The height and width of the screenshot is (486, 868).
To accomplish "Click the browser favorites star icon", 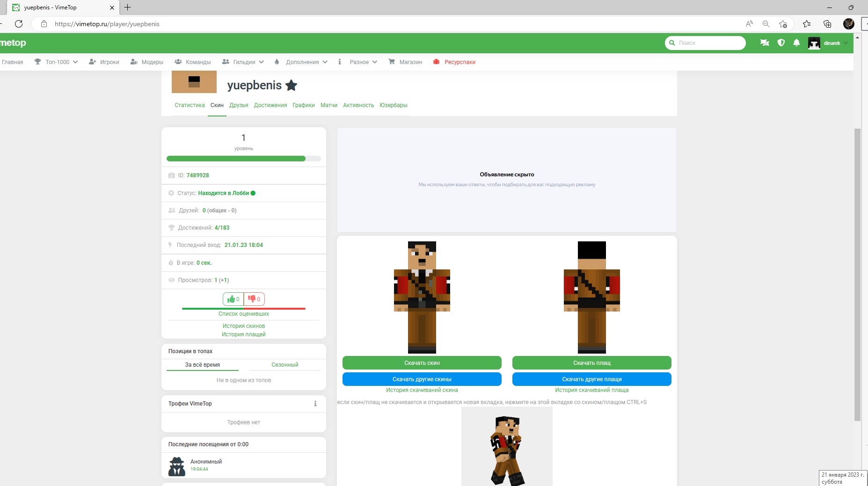I will [807, 24].
